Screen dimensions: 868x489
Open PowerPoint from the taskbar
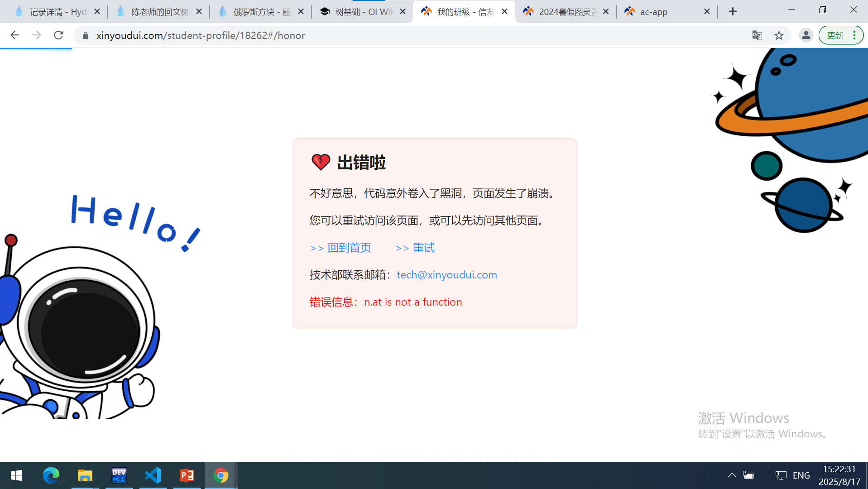click(x=187, y=475)
